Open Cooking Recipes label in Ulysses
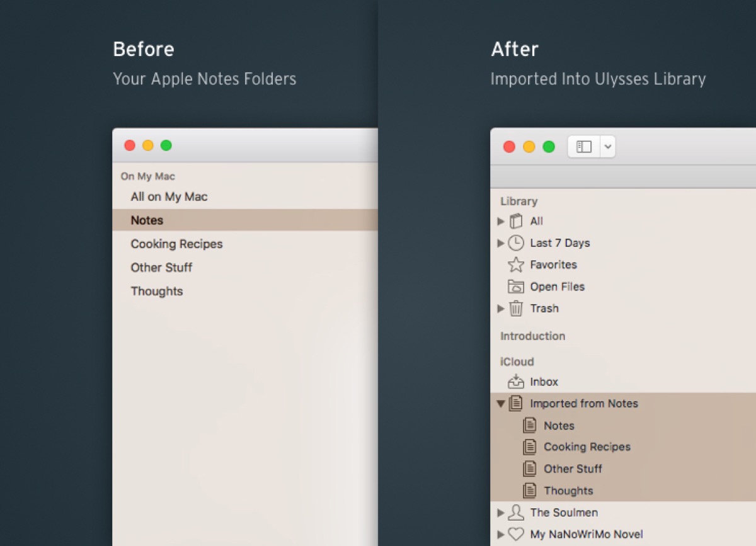The image size is (756, 546). click(587, 447)
